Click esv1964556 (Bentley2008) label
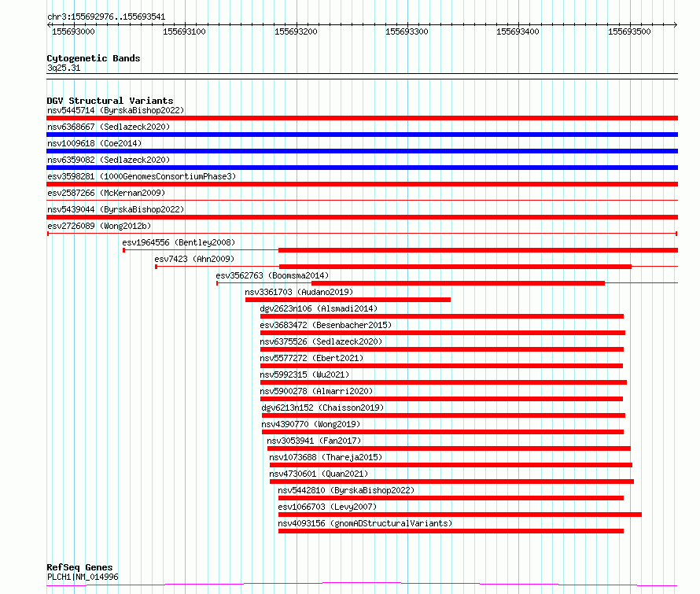The image size is (700, 594). tap(179, 242)
